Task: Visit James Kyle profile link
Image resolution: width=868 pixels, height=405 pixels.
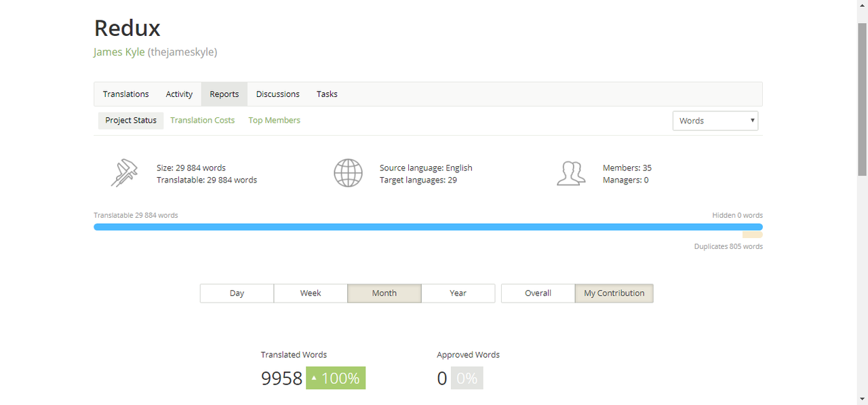Action: point(119,52)
